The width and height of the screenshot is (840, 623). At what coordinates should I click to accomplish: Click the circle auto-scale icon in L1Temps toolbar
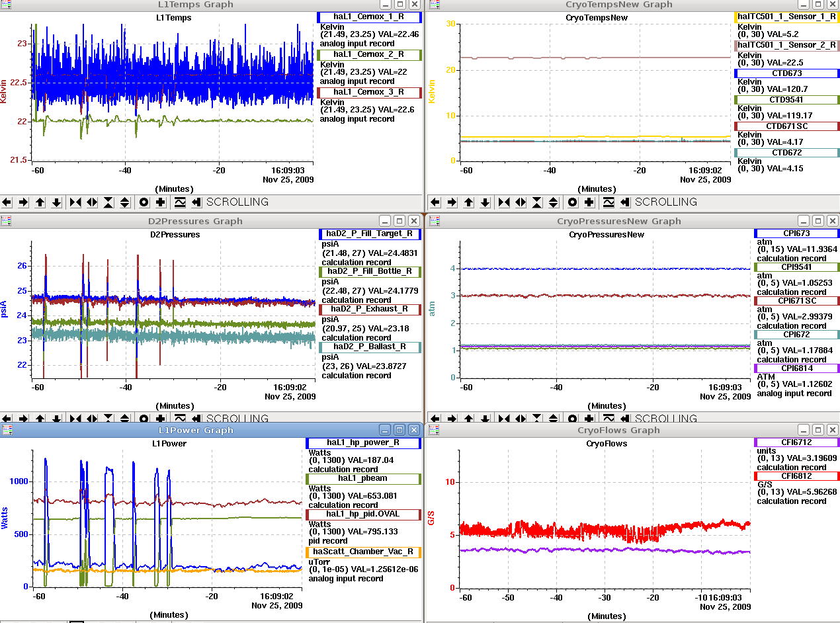pos(144,202)
